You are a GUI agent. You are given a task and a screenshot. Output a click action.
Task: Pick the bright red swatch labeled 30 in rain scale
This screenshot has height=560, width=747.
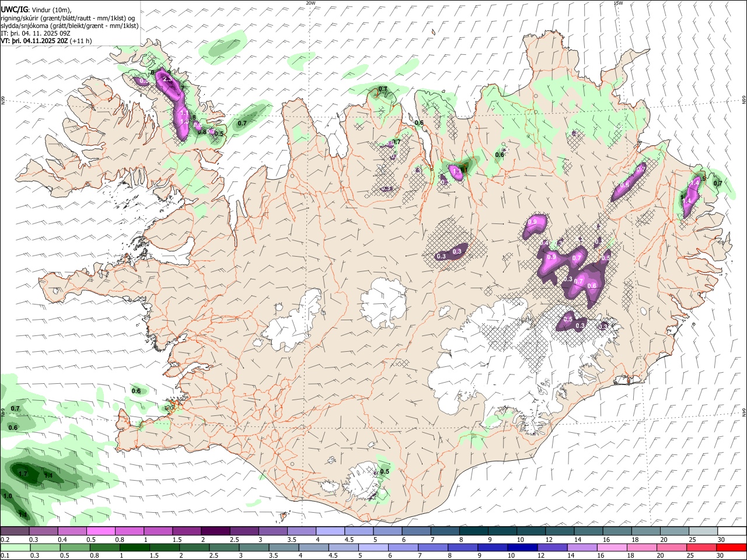tap(732, 547)
